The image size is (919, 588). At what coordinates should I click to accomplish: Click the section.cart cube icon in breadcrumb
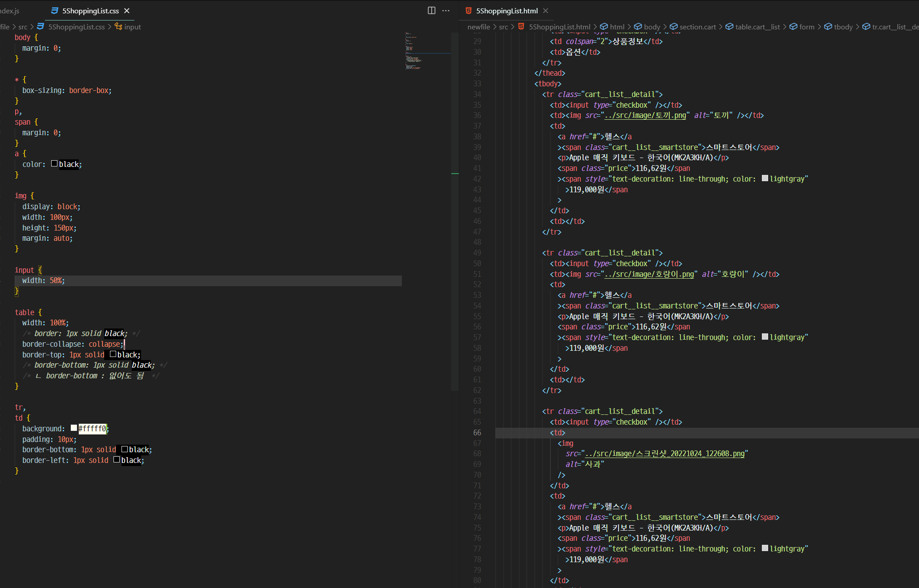[x=673, y=27]
